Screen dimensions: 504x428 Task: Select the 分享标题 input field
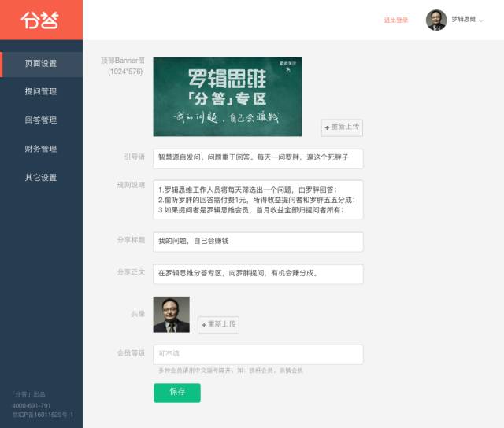click(x=258, y=242)
